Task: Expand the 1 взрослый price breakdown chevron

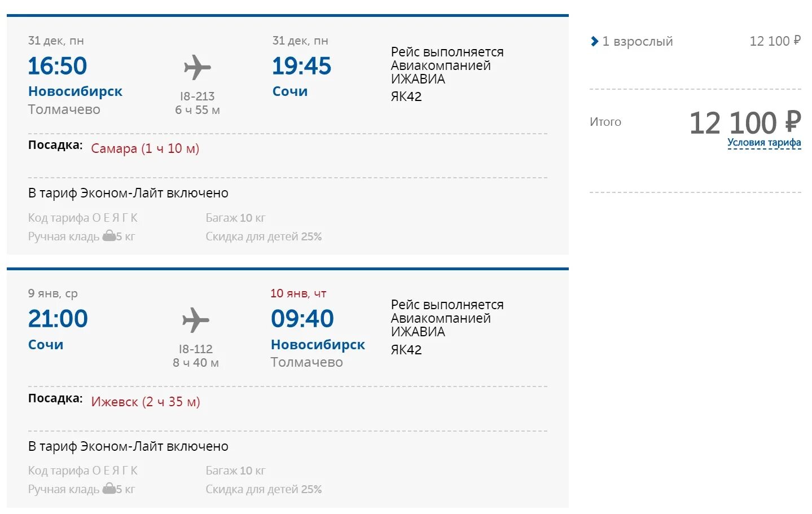Action: 594,41
